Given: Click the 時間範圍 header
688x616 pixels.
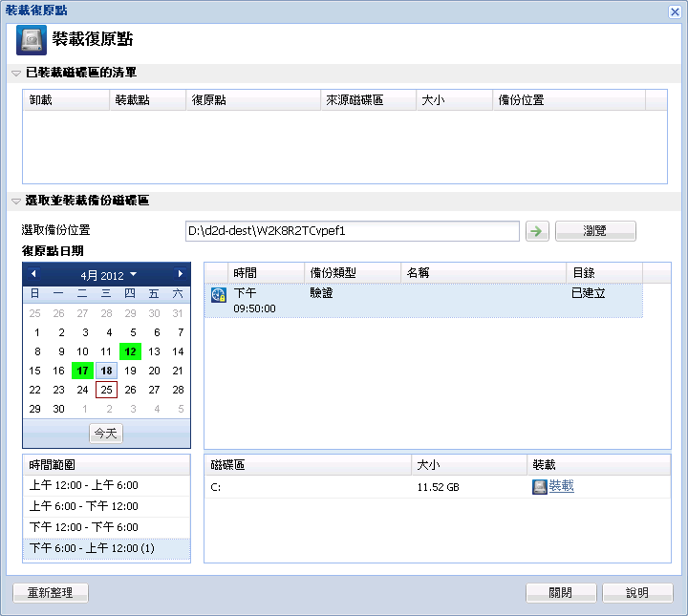Looking at the screenshot, I should (x=107, y=465).
